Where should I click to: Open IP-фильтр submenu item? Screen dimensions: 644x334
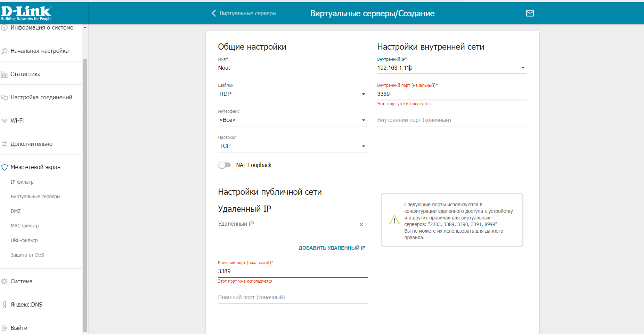coord(22,182)
